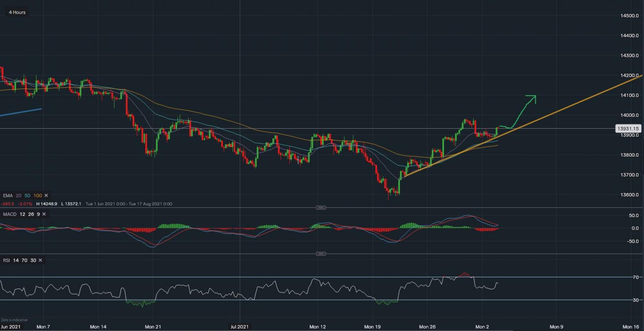Screen dimensions: 644x331
Task: Click the Jul 2021 date axis label
Action: (239, 326)
